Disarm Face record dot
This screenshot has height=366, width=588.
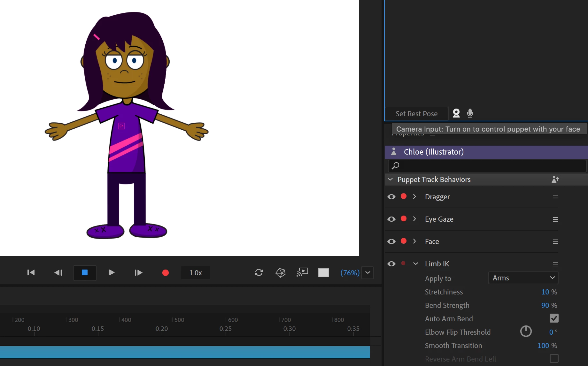(x=404, y=241)
